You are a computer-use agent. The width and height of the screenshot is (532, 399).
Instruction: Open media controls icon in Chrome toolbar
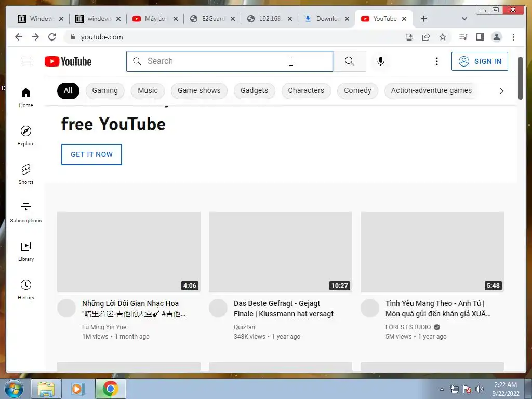tap(463, 37)
